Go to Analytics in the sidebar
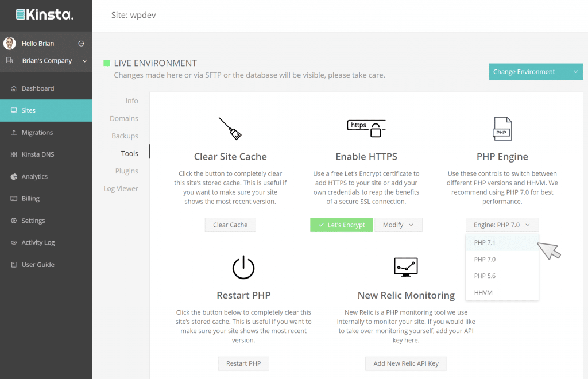The image size is (588, 379). (x=34, y=177)
